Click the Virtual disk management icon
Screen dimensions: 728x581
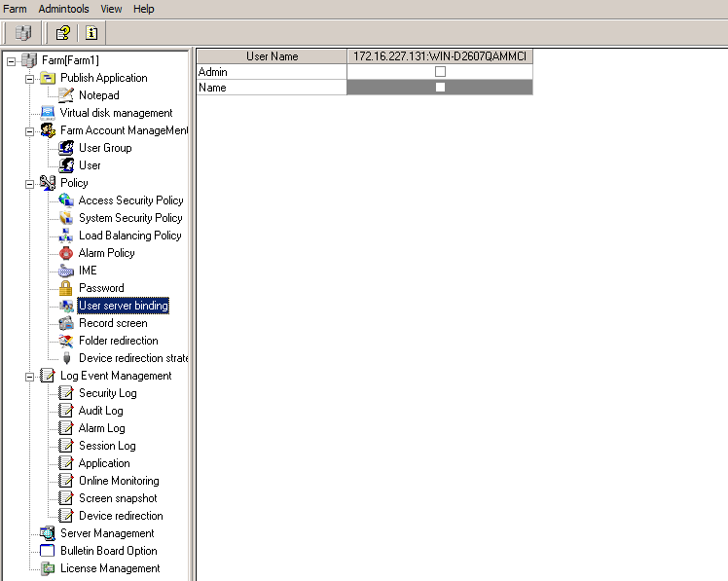[x=48, y=113]
